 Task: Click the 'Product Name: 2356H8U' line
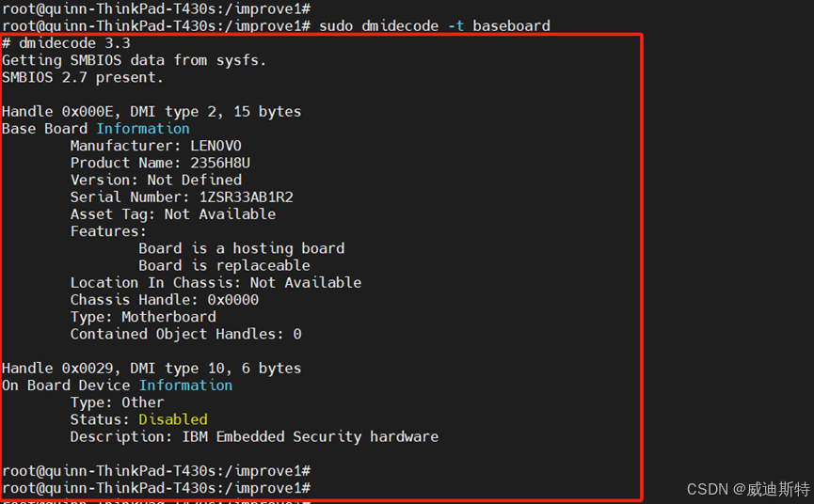pyautogui.click(x=160, y=163)
